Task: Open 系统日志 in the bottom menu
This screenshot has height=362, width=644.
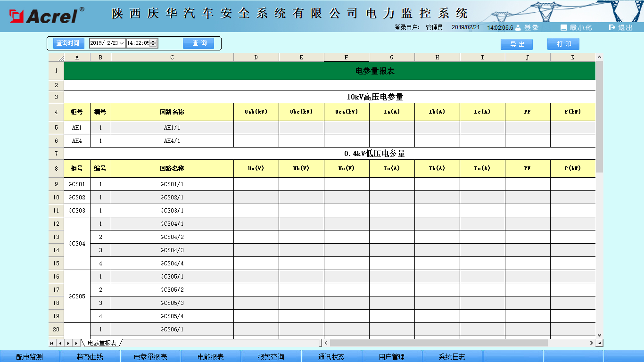Action: click(452, 357)
